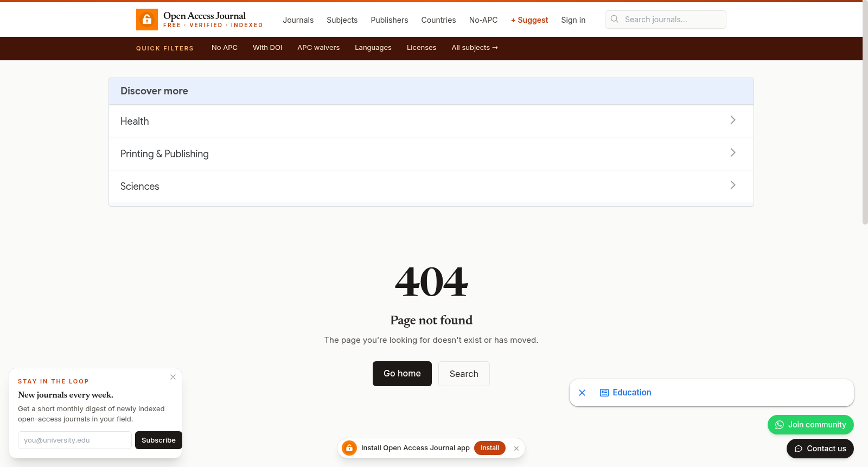Apply the With DOI quick filter
Viewport: 868px width, 467px height.
coord(267,48)
